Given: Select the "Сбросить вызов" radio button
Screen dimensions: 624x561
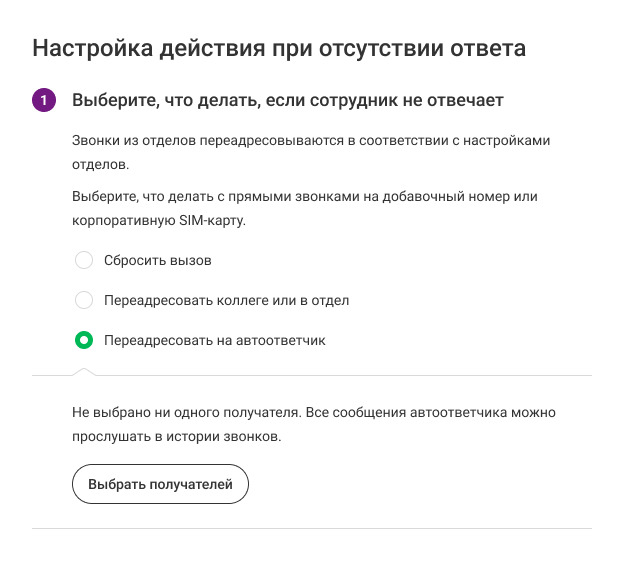Looking at the screenshot, I should click(x=84, y=260).
